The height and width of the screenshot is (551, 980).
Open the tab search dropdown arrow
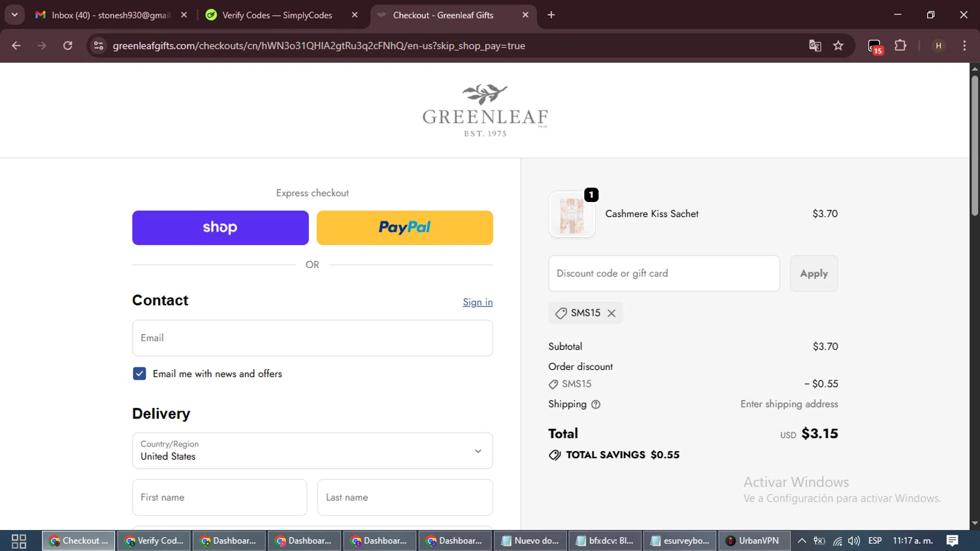pos(14,14)
